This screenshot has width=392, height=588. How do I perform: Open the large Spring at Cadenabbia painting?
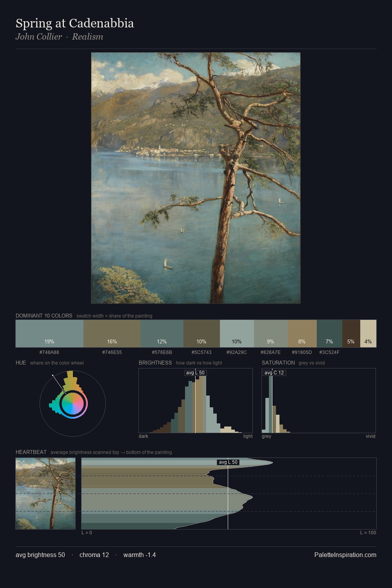point(196,178)
